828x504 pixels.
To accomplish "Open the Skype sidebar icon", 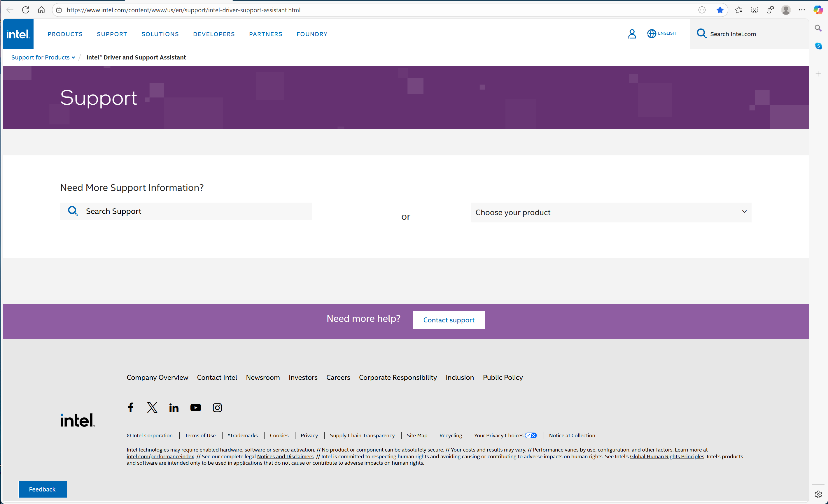I will (818, 46).
